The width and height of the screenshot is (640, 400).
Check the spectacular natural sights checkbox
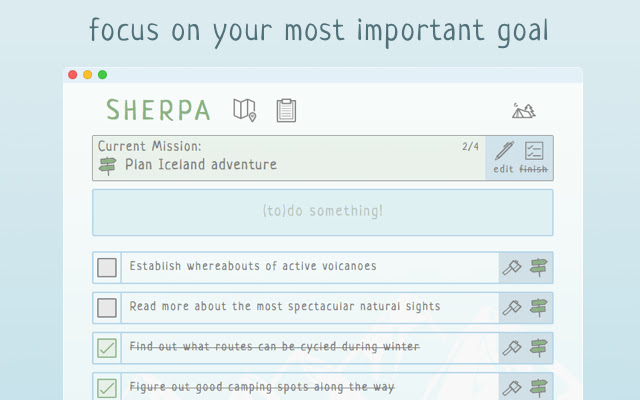(x=107, y=307)
